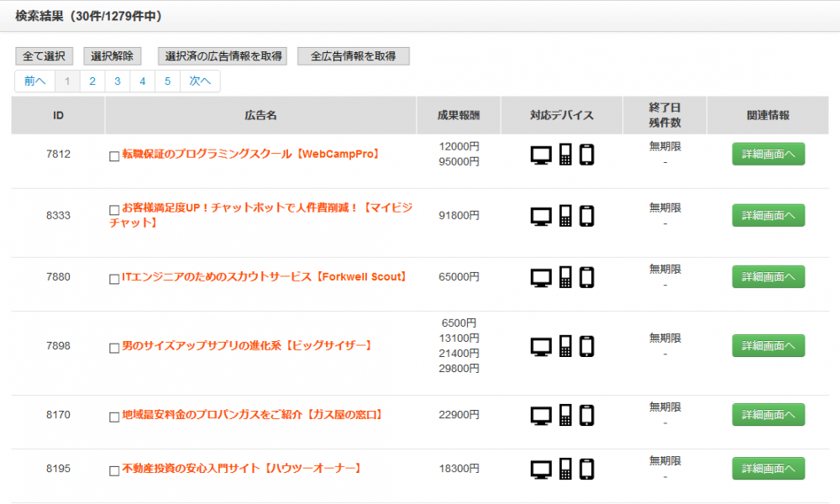Click the 全広告情報を取得 button
Viewport: 840px width, 504px height.
[x=354, y=56]
